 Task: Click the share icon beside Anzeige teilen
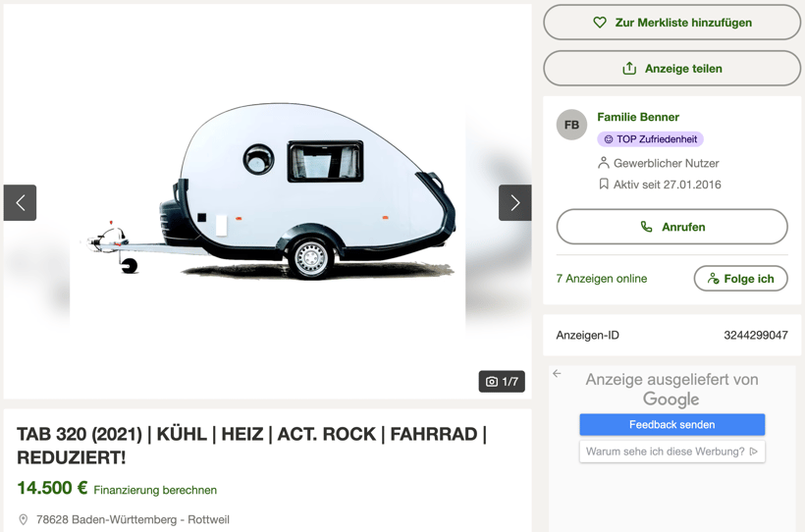coord(629,69)
